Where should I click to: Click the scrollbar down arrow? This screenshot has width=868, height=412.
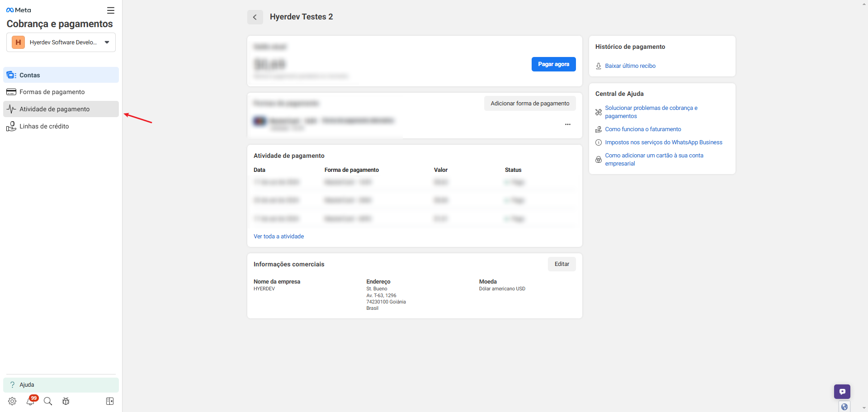(x=864, y=408)
